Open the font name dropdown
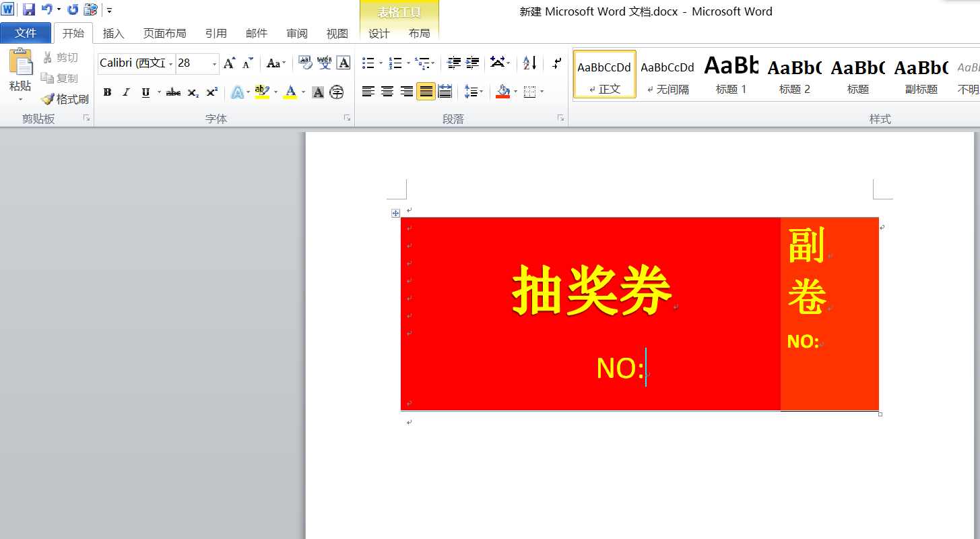Screen dimensions: 980x539 pos(170,63)
